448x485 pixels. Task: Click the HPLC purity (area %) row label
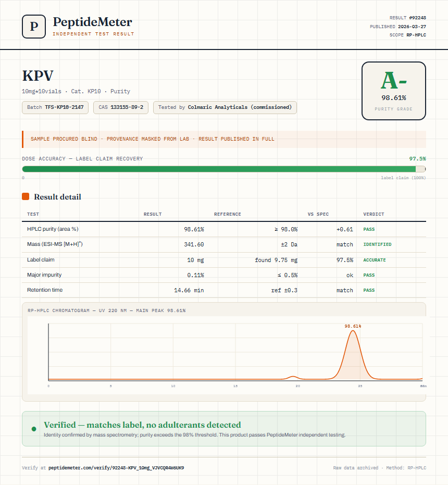click(x=53, y=229)
